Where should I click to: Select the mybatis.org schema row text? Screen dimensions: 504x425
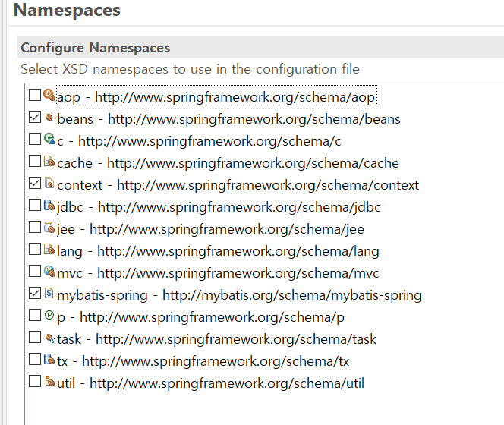click(x=239, y=295)
